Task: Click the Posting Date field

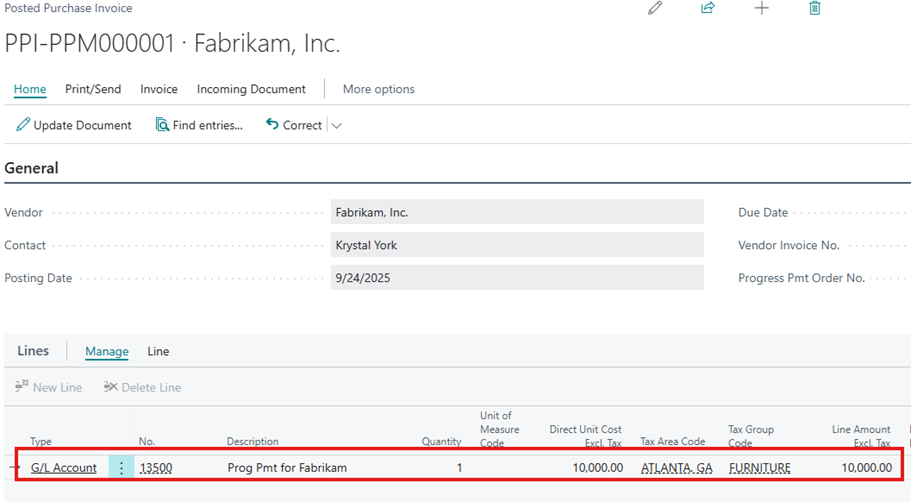Action: (x=516, y=278)
